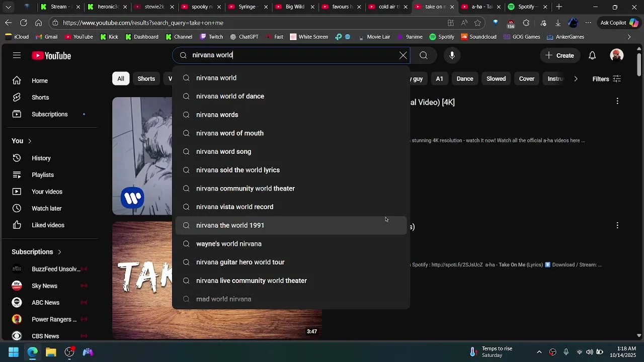Open a new browser tab with plus
Image resolution: width=644 pixels, height=362 pixels.
coord(559,7)
